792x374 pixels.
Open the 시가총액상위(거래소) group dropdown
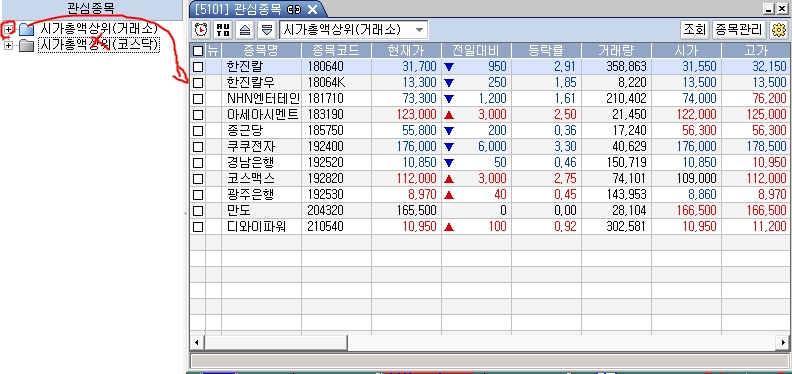(x=419, y=30)
